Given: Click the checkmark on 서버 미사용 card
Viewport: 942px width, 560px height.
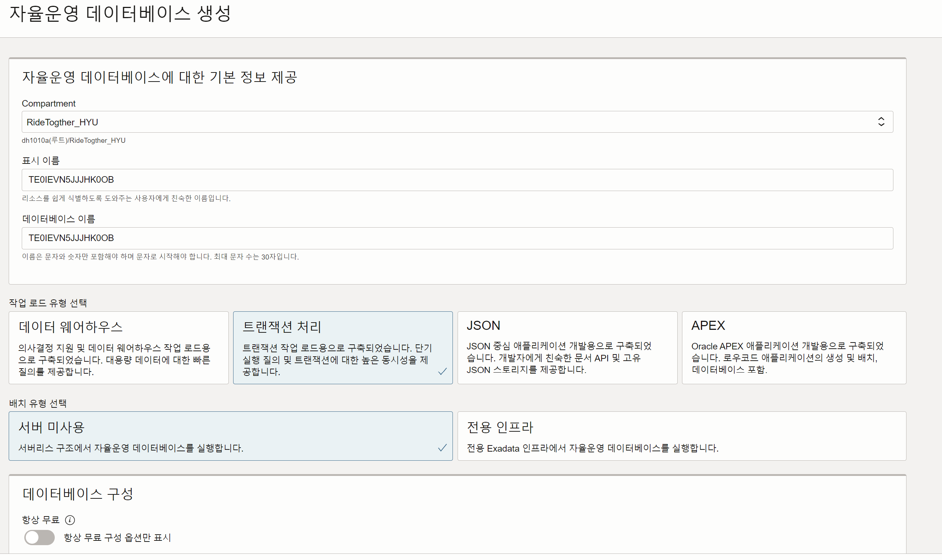Looking at the screenshot, I should pyautogui.click(x=442, y=448).
